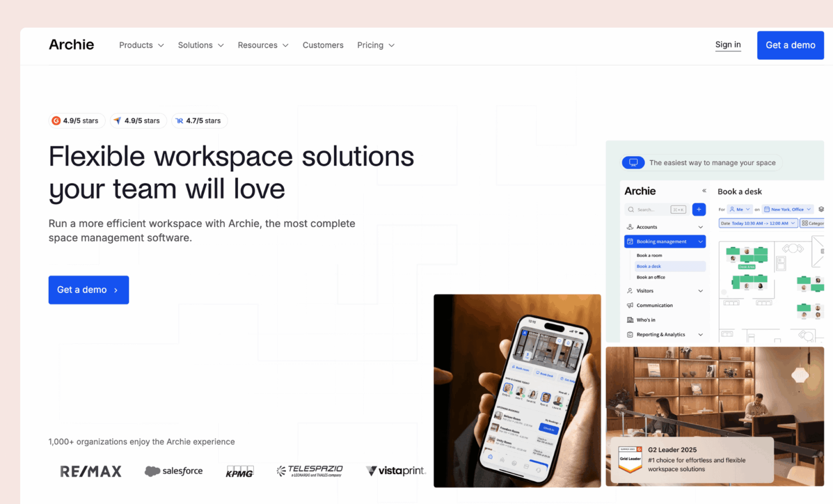The width and height of the screenshot is (833, 504).
Task: Collapse the Archie sidebar with the double-chevron icon
Action: click(x=704, y=191)
